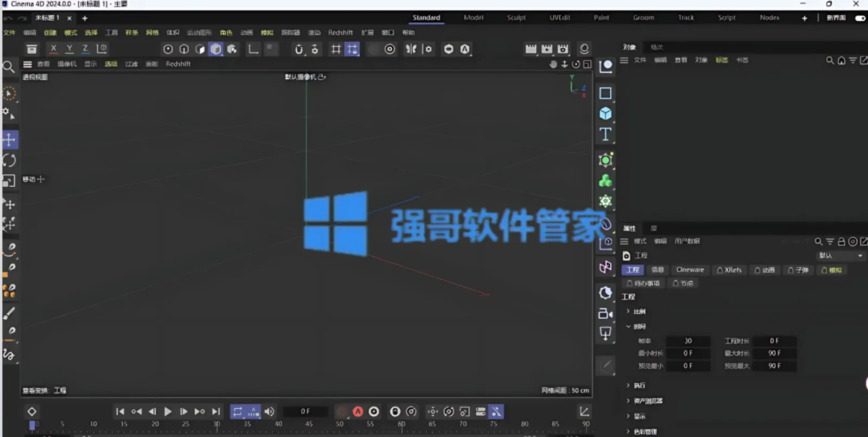Open the Cineware attribute tab
The width and height of the screenshot is (868, 437).
pyautogui.click(x=690, y=270)
